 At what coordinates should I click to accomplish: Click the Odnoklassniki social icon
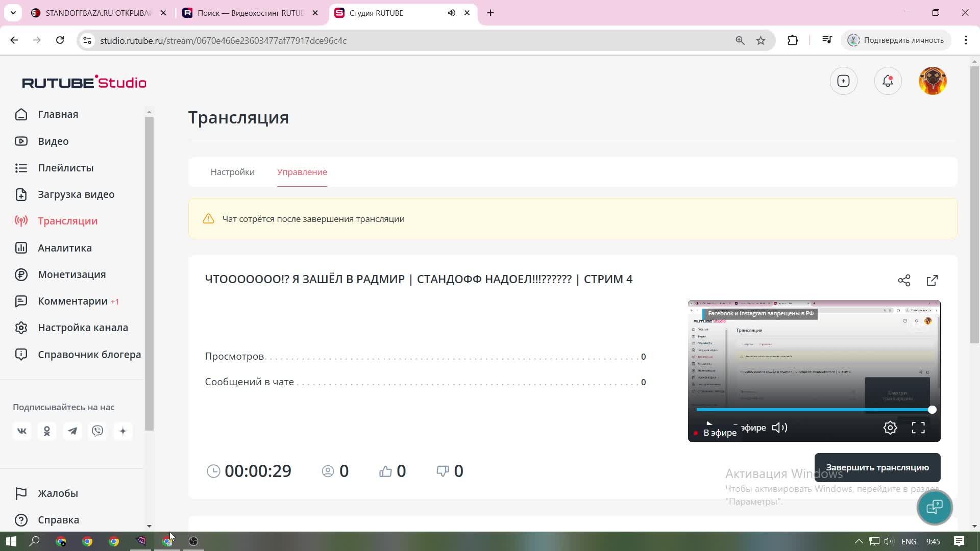click(x=47, y=431)
